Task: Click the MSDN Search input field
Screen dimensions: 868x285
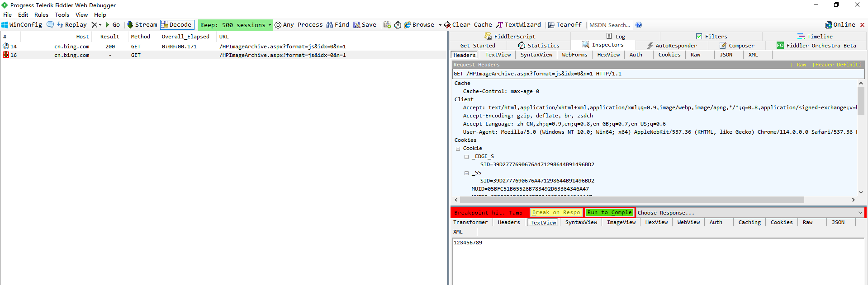Action: 609,25
